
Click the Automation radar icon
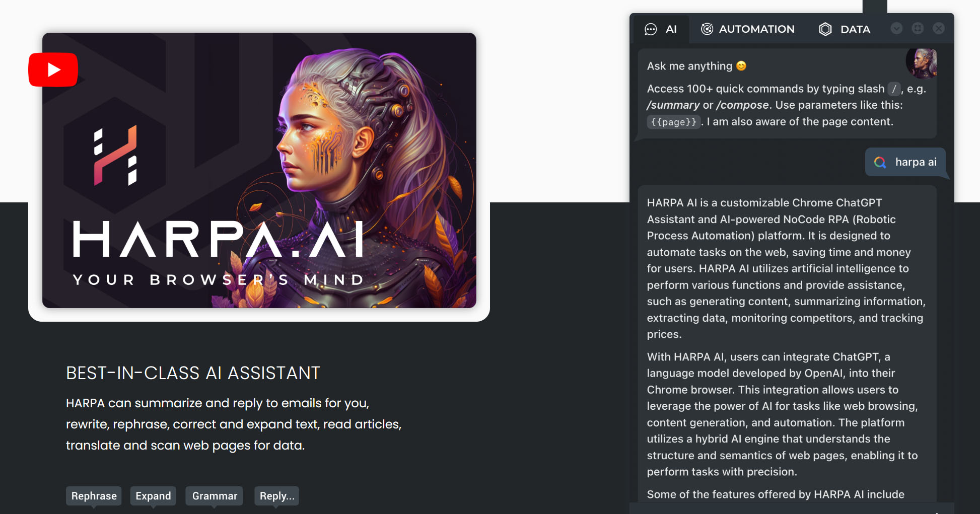coord(707,29)
